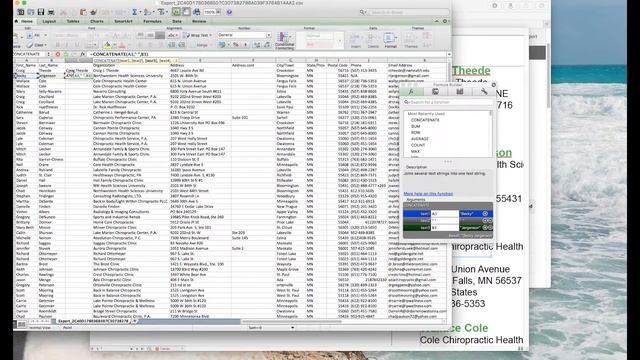This screenshot has width=640, height=360.
Task: Click the Conditional Formatting icon
Action: point(284,40)
